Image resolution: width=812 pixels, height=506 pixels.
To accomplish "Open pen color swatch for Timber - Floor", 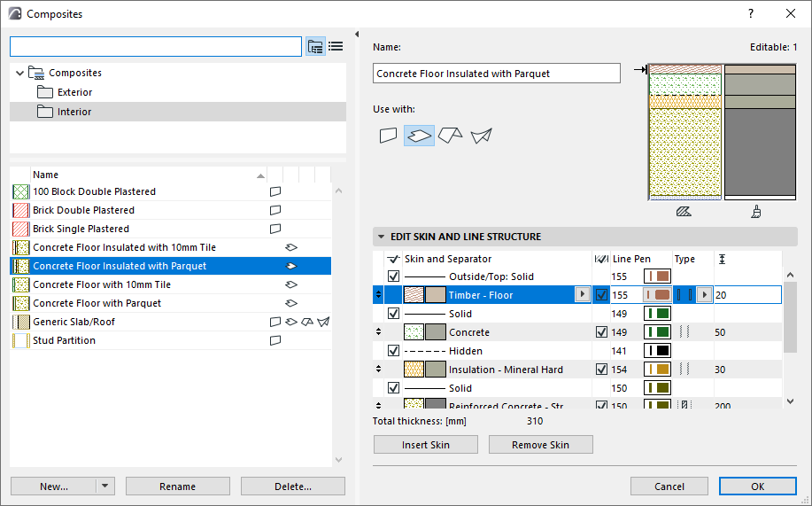I will 657,295.
